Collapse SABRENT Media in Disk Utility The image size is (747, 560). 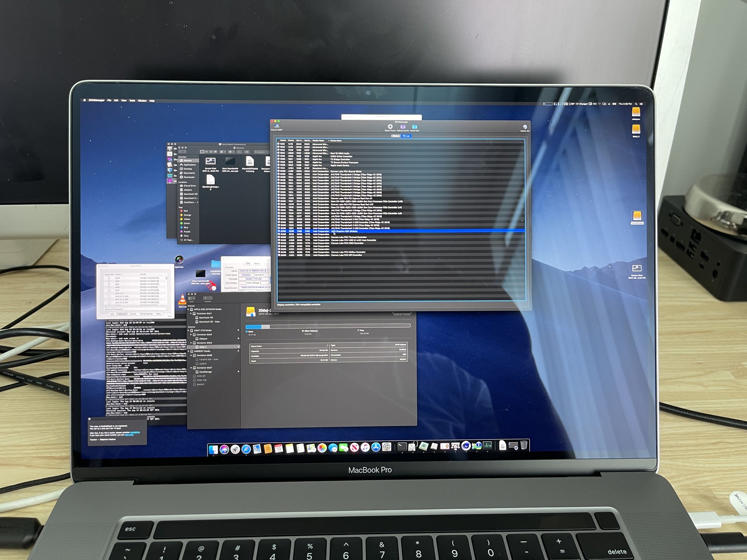[189, 351]
